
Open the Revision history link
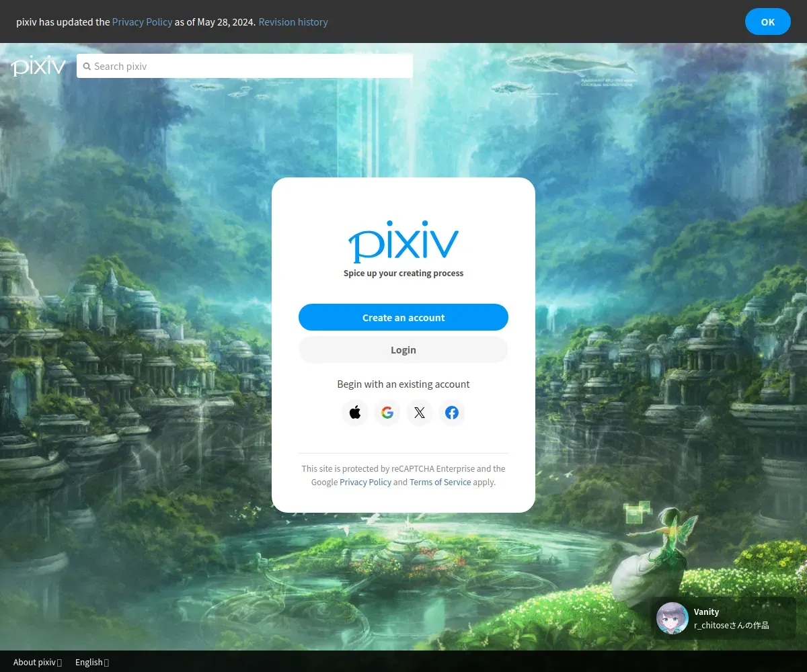293,22
